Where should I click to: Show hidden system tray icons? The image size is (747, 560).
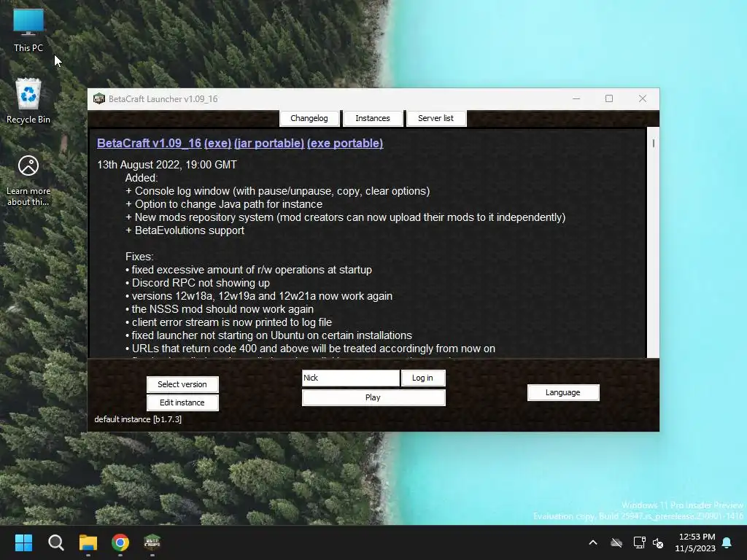click(593, 542)
